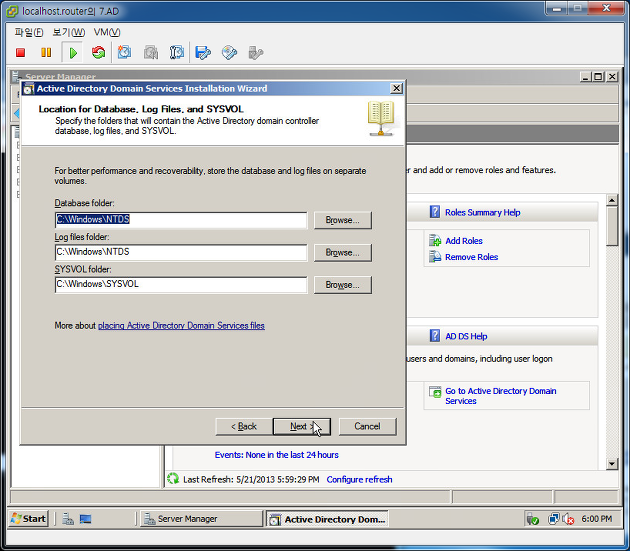Open AD DS Help link in Server Manager
This screenshot has height=551, width=630.
click(x=466, y=336)
